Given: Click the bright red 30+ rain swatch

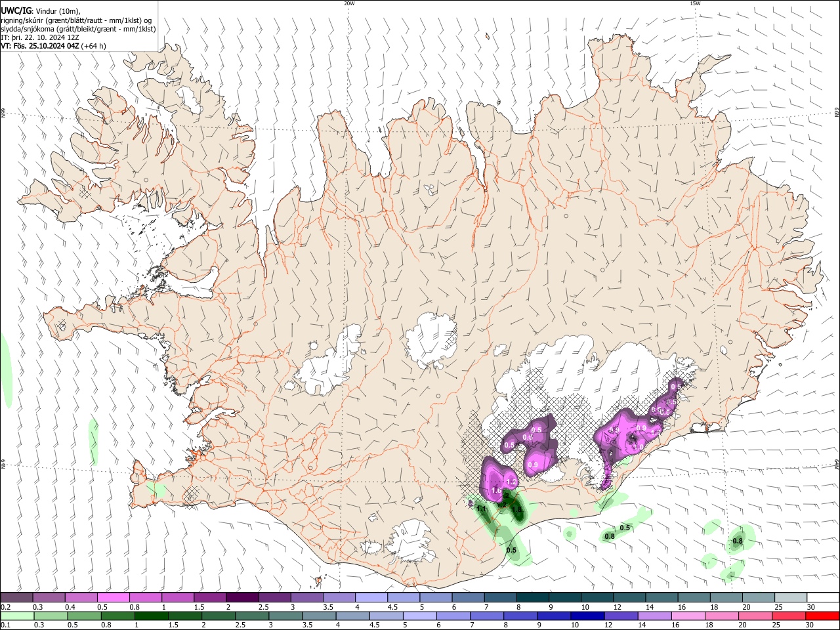Looking at the screenshot, I should (823, 616).
